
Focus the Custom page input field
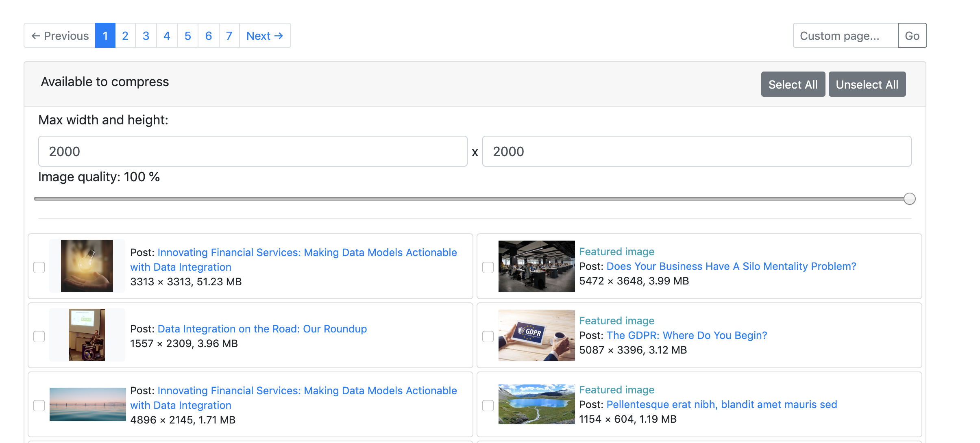(845, 36)
